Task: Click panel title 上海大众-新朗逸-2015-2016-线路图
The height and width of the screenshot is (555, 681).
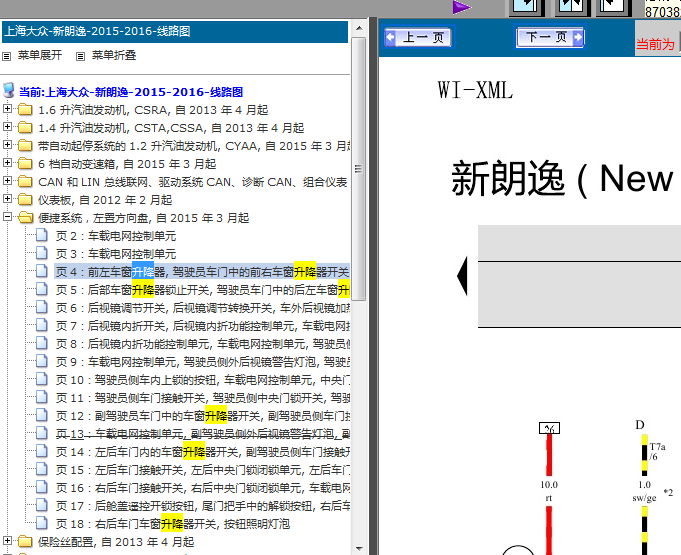Action: [97, 31]
